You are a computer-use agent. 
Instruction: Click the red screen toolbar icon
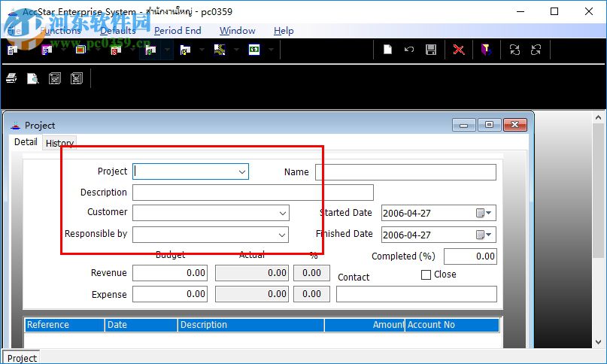click(80, 50)
